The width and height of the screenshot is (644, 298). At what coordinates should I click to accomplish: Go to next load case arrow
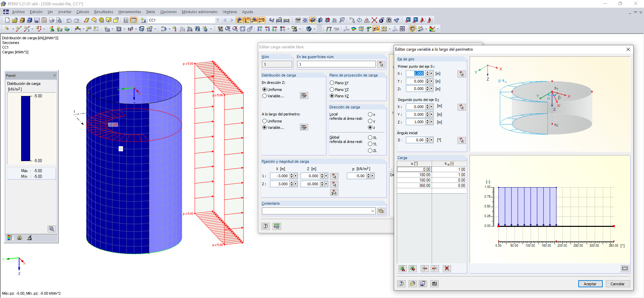tap(231, 20)
